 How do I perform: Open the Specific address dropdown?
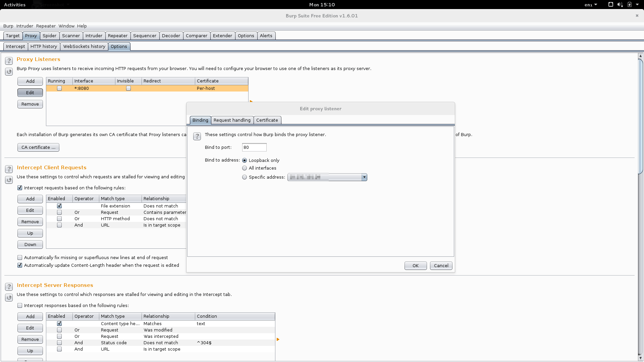(x=364, y=177)
